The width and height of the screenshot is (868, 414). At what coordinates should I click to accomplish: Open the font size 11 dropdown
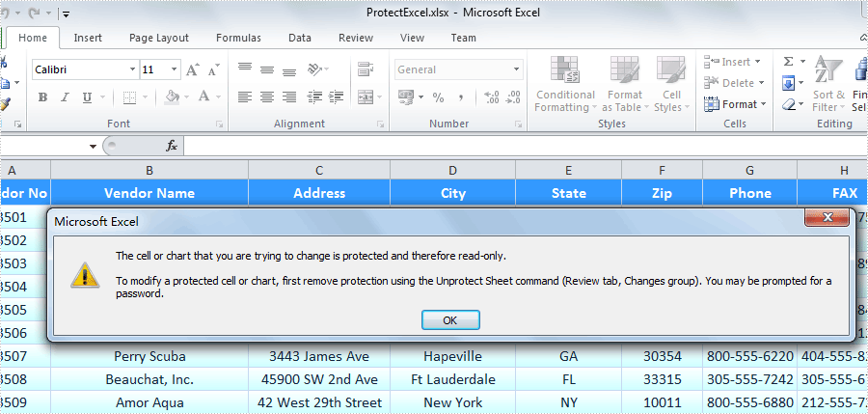pos(175,69)
